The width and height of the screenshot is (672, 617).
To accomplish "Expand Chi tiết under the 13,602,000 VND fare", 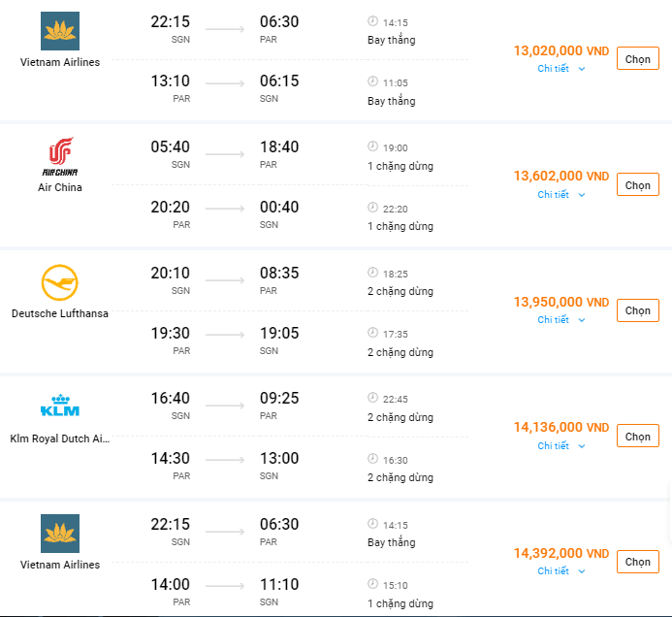I will coord(561,194).
